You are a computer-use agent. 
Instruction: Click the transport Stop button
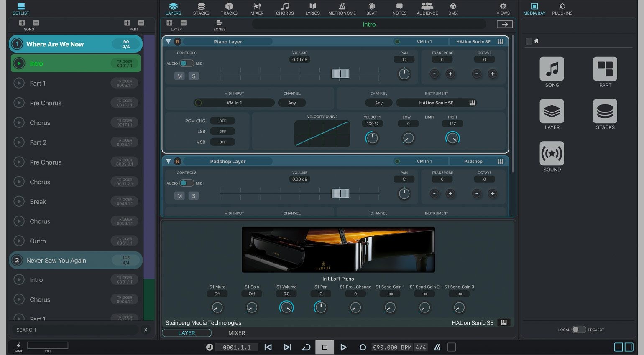pos(325,347)
